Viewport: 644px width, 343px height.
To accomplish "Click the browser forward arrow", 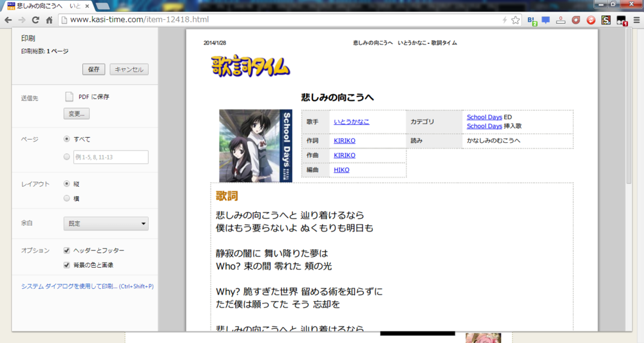I will (22, 20).
